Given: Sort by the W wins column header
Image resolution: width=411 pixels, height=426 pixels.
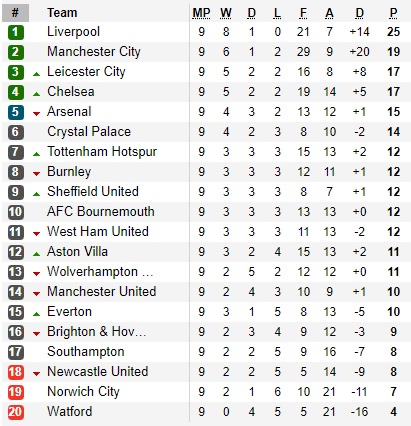Looking at the screenshot, I should (226, 13).
